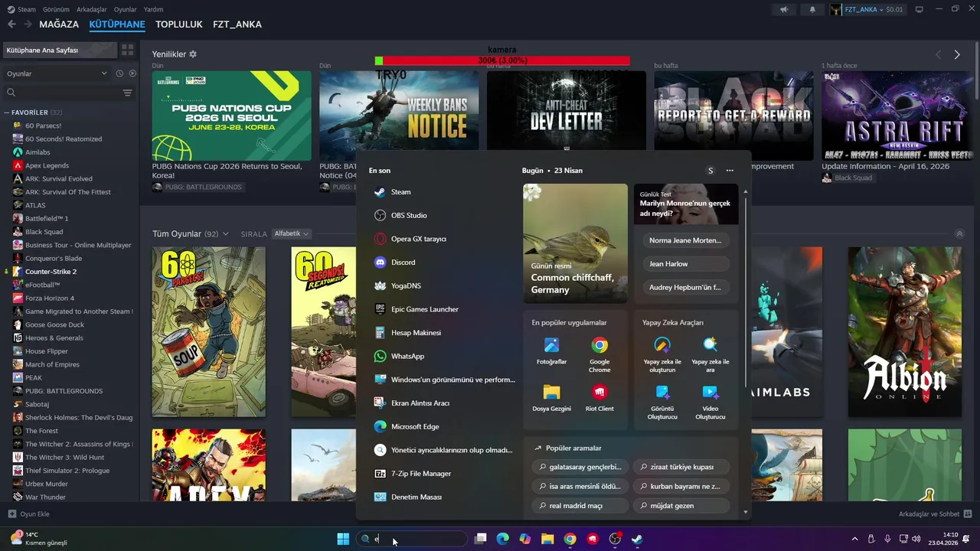Click Steam announcements megaphone icon
This screenshot has width=980, height=551.
[x=783, y=9]
